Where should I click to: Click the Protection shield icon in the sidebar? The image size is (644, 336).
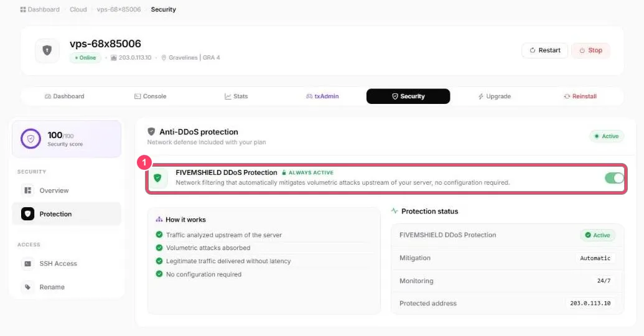pos(28,213)
